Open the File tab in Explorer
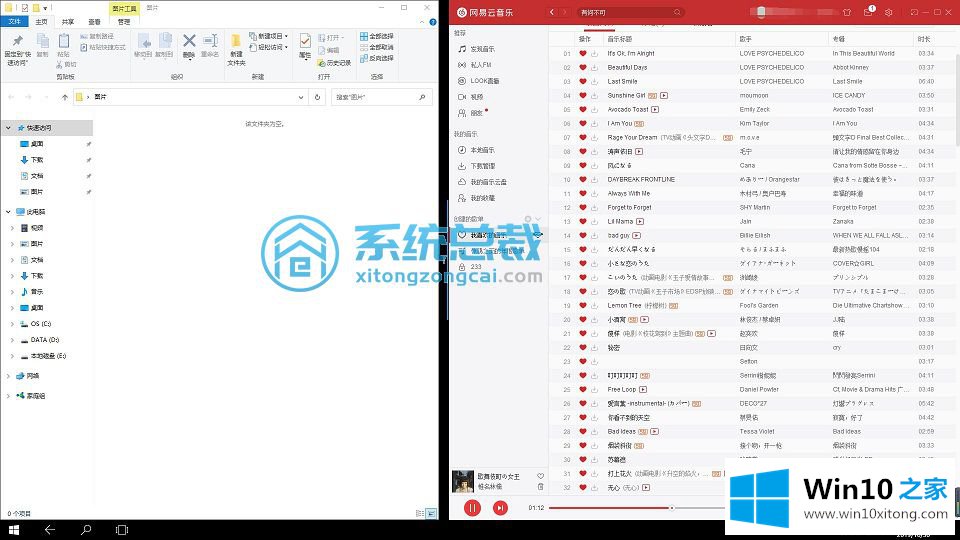 [14, 21]
